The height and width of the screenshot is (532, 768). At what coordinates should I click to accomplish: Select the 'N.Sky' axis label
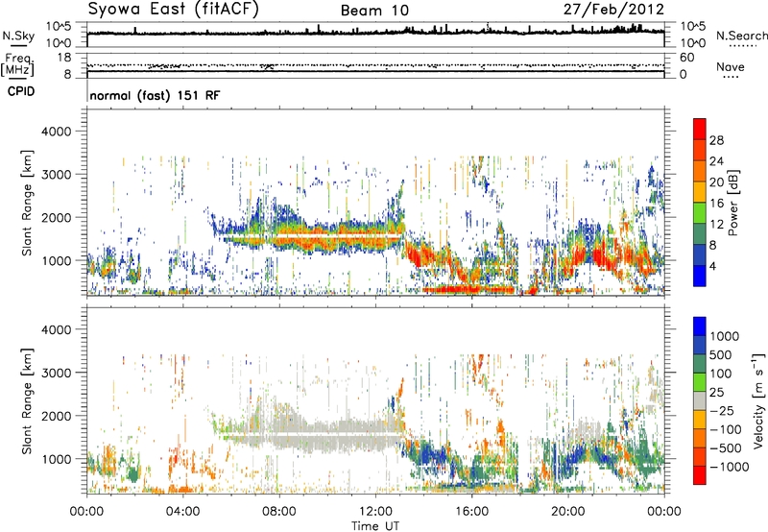pyautogui.click(x=18, y=36)
